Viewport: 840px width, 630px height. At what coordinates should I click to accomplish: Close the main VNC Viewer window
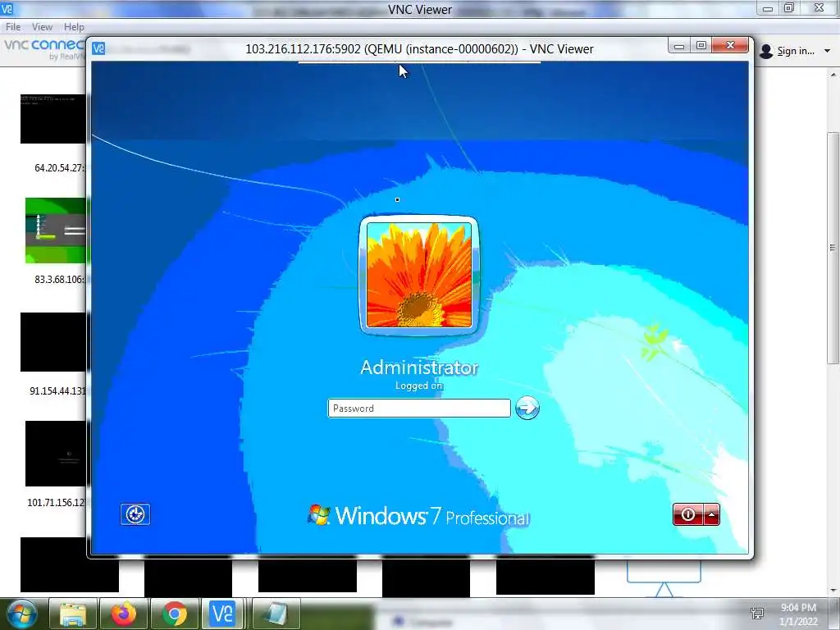point(819,8)
